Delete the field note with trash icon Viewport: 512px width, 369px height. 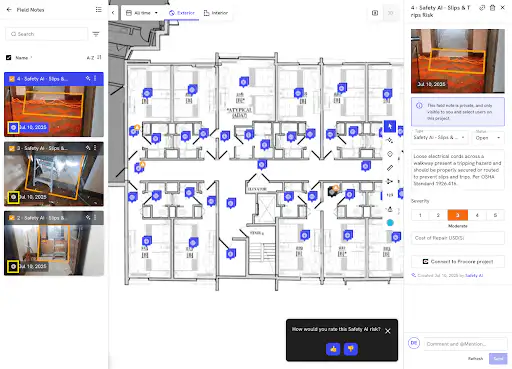click(x=492, y=8)
